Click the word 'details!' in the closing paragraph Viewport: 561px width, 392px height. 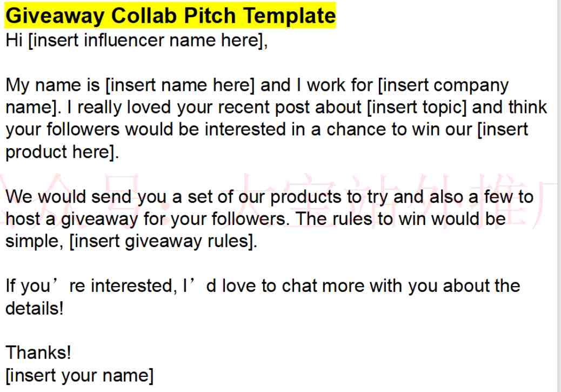pyautogui.click(x=35, y=308)
